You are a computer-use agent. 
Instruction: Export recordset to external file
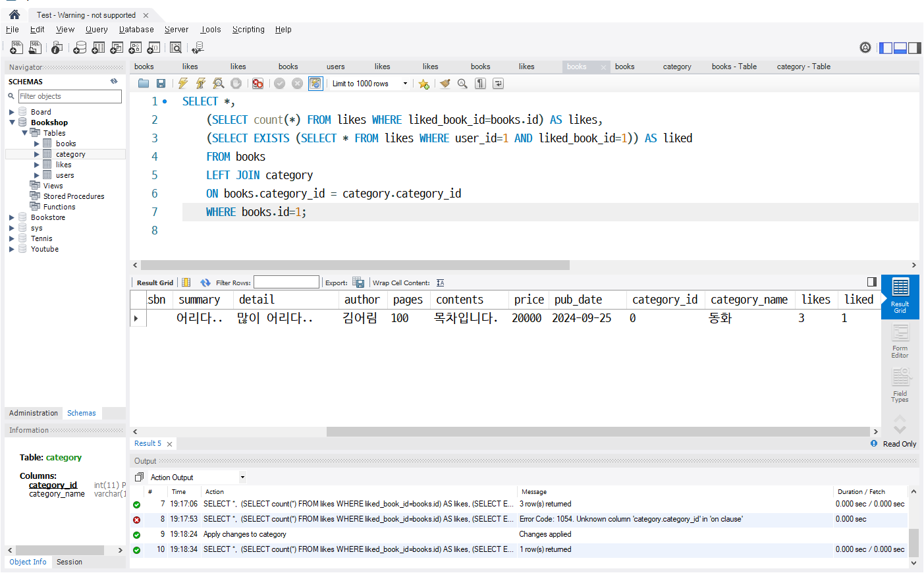pyautogui.click(x=358, y=283)
